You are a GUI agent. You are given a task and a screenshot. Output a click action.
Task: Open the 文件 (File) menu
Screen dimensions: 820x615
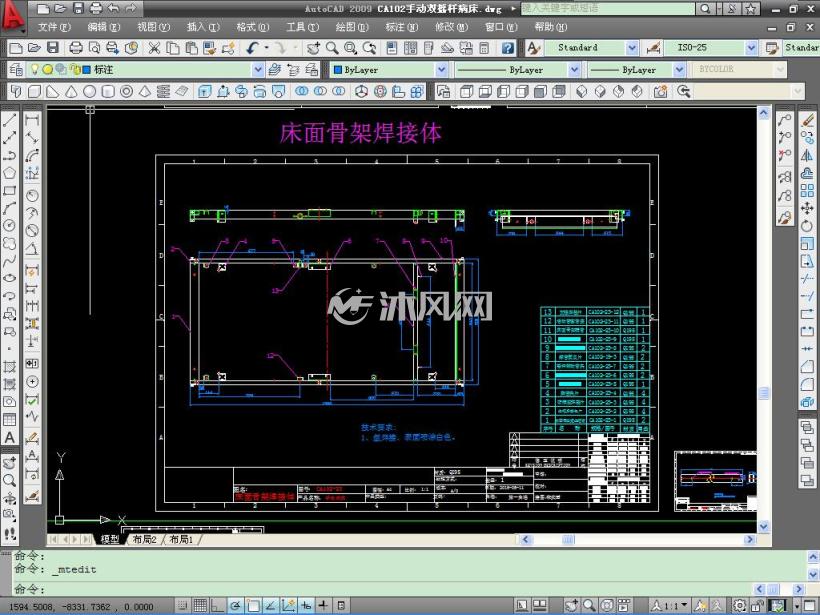(x=54, y=27)
